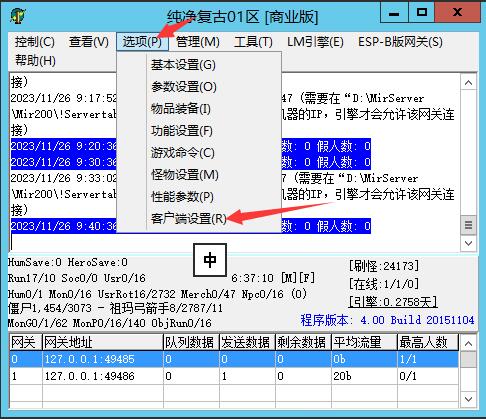
Task: Click the [引擎:0.2758天] label
Action: click(x=393, y=302)
